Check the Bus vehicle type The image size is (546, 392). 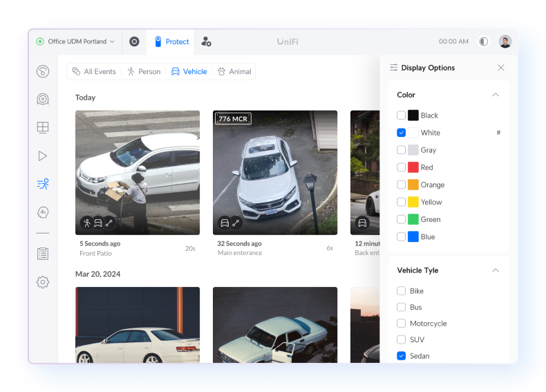coord(401,307)
